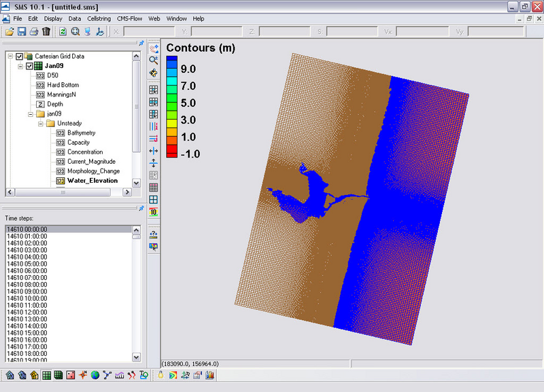Open the CMS-Flow menu
544x392 pixels.
tap(129, 19)
